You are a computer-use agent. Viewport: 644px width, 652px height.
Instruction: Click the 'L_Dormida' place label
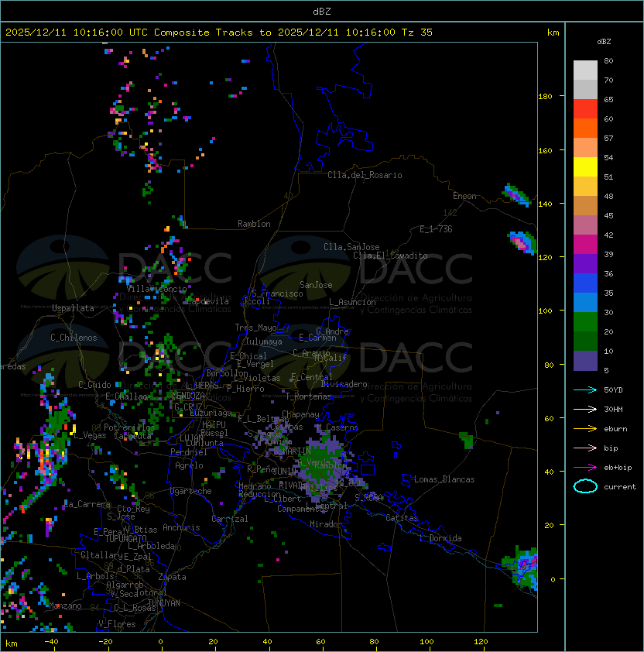coord(440,538)
